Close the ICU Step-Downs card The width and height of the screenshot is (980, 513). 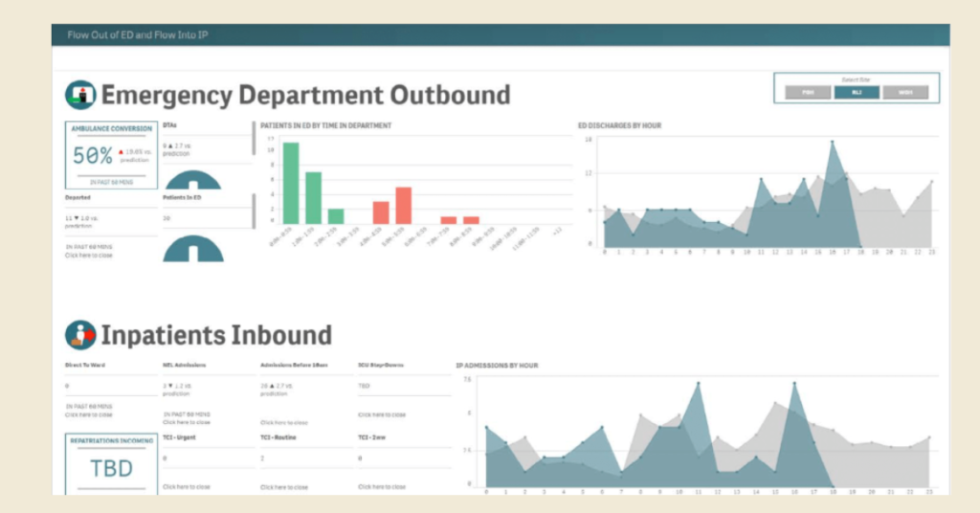click(382, 415)
